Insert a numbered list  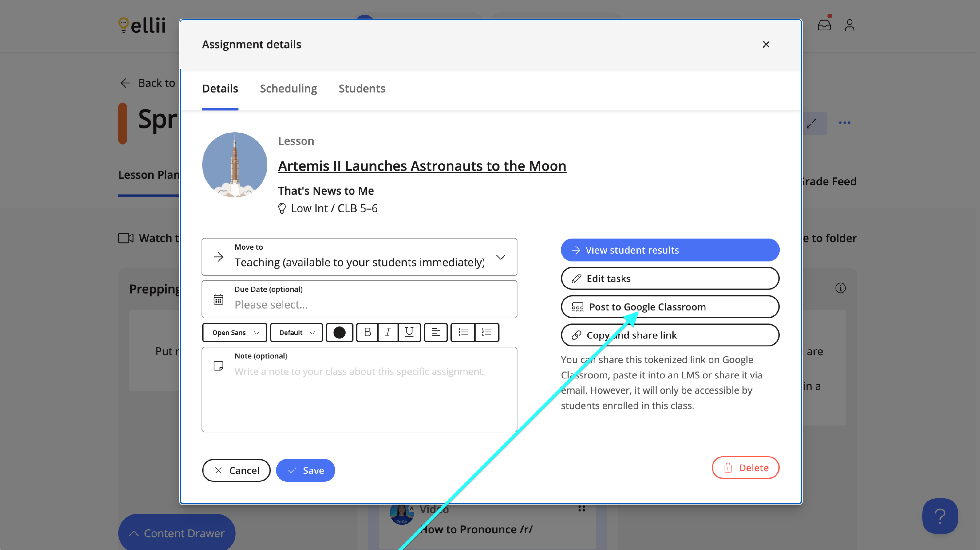point(487,332)
